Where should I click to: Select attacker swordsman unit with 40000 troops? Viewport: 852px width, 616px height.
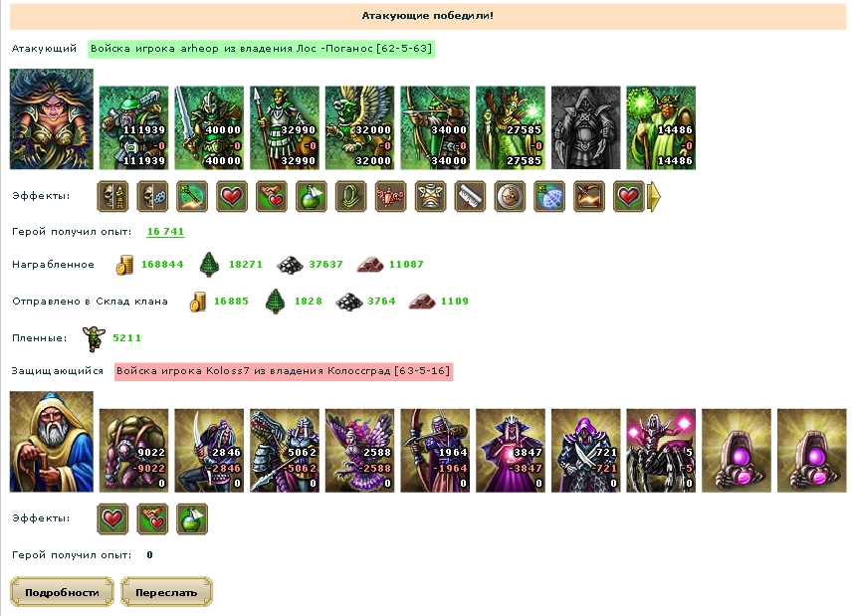click(x=209, y=127)
